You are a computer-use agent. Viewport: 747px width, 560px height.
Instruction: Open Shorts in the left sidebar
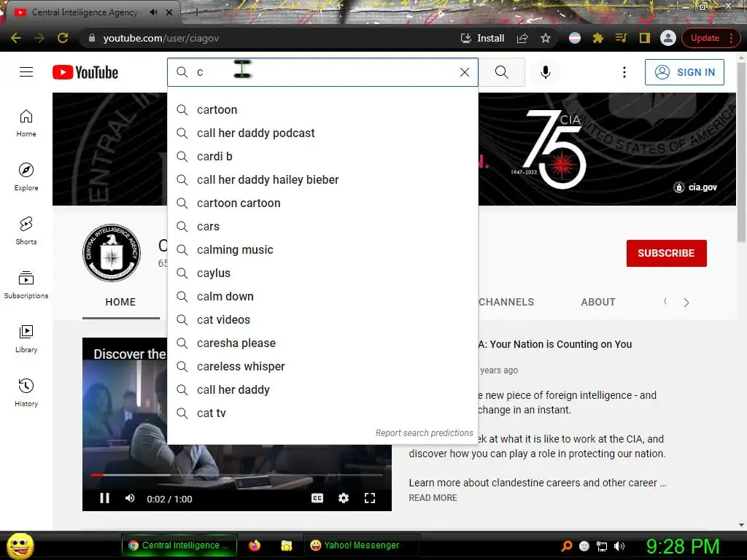coord(26,231)
